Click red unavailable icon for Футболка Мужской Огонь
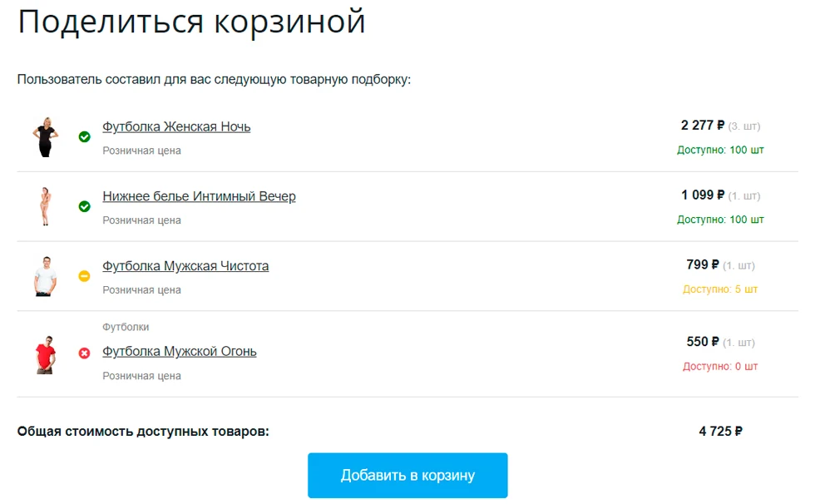 (x=84, y=353)
